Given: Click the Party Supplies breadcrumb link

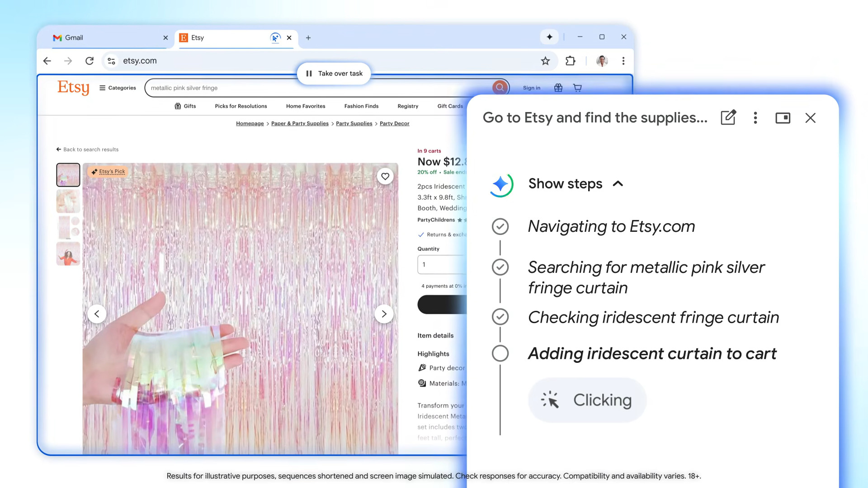Looking at the screenshot, I should tap(354, 123).
